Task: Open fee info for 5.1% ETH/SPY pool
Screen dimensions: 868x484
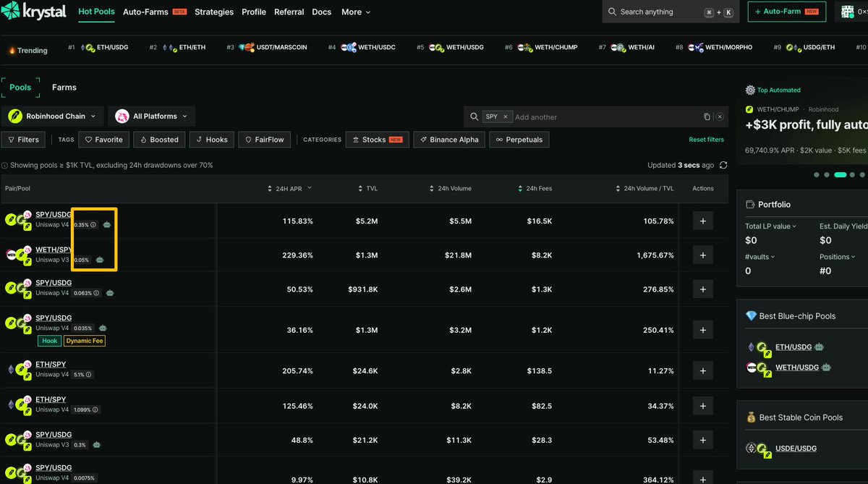Action: pyautogui.click(x=89, y=375)
